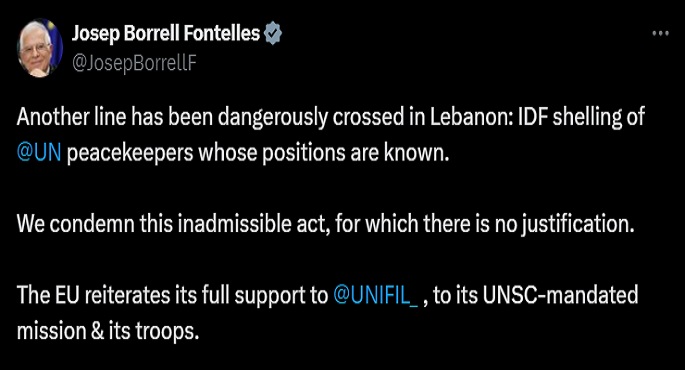Viewport: 685px width, 370px height.
Task: Click the word 'dangerously' in the first line
Action: pos(273,118)
